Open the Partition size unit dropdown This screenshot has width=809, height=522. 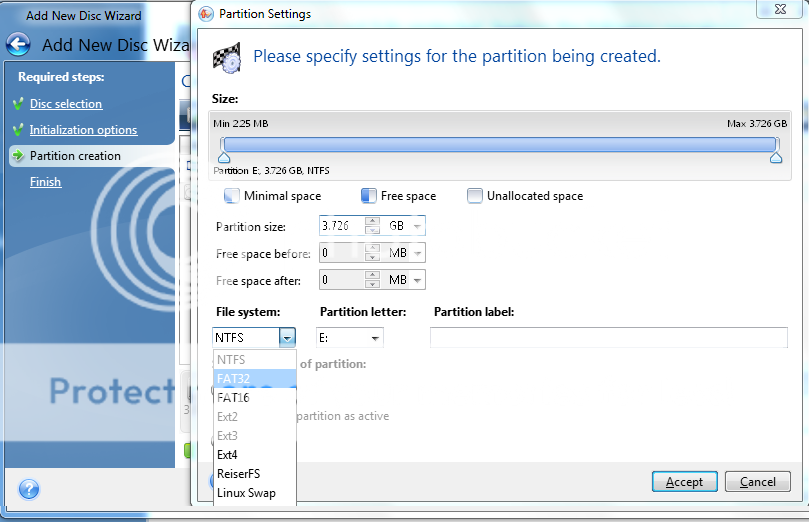[417, 226]
